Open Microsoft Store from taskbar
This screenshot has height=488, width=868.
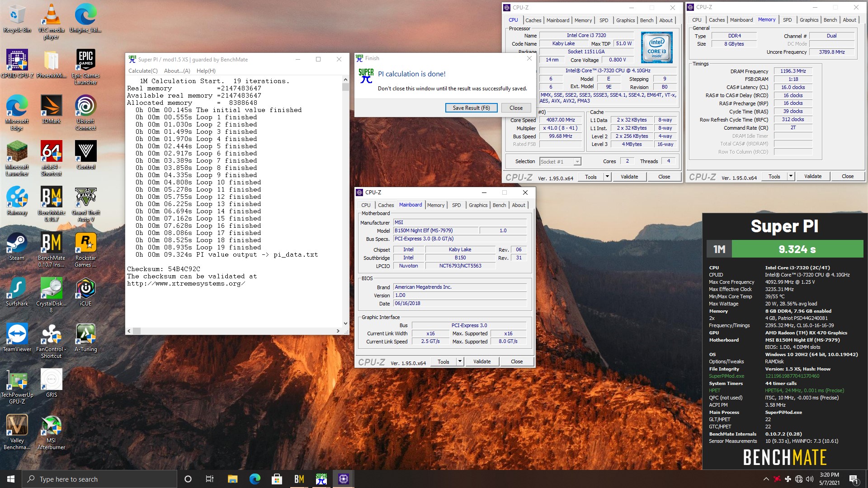pos(277,479)
